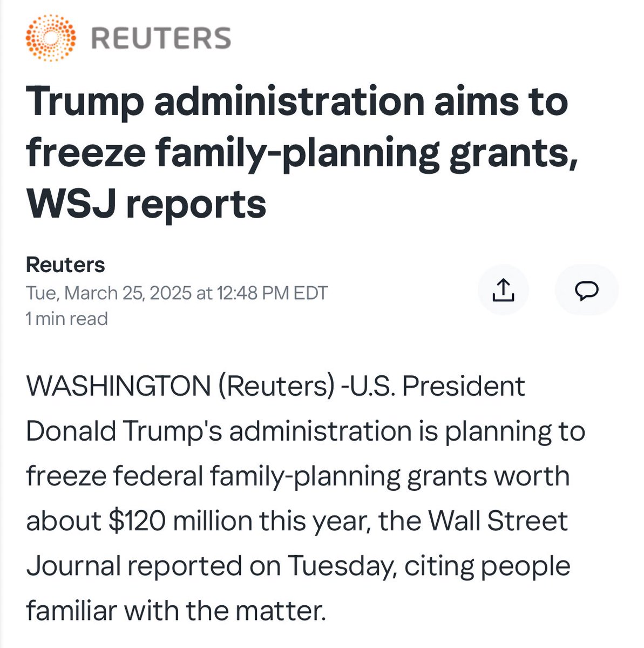Click the headline about family-planning grants

(x=302, y=153)
